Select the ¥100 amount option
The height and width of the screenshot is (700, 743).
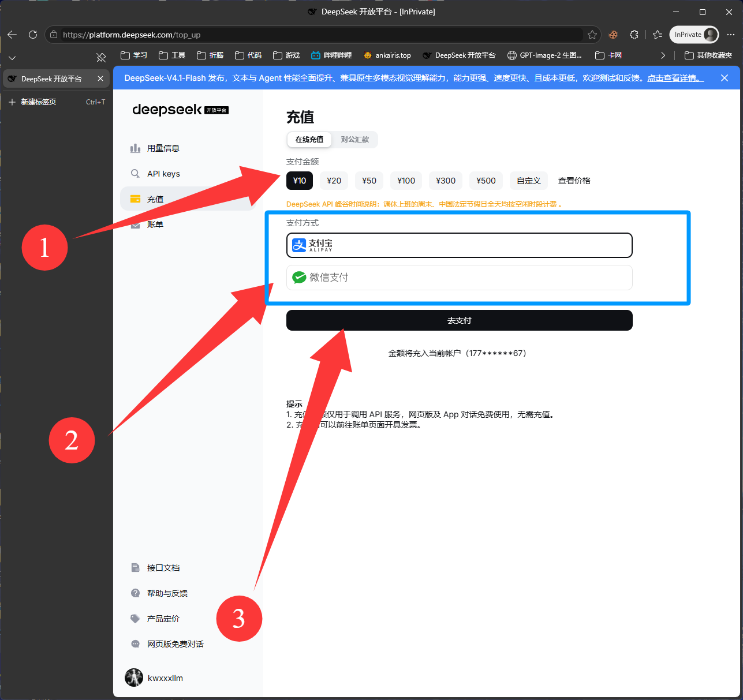click(406, 181)
